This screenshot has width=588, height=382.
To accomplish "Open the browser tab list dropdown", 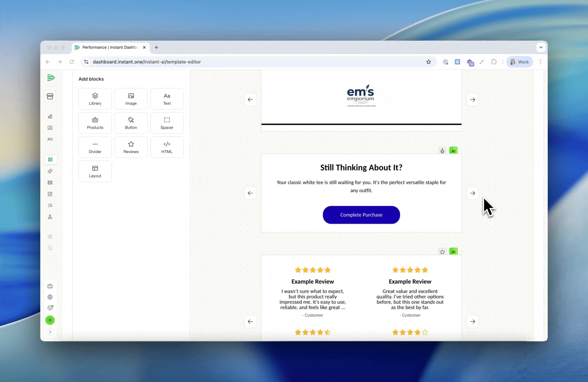I will click(541, 47).
